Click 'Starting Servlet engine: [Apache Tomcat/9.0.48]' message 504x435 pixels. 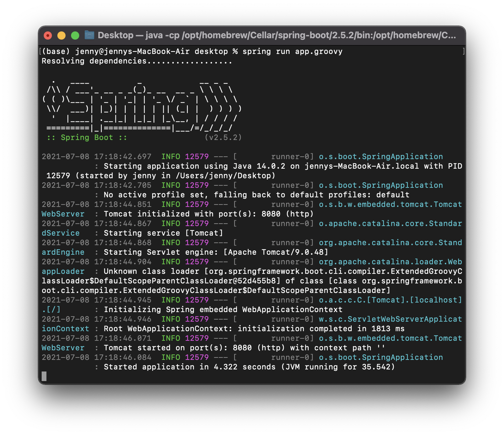tap(216, 252)
